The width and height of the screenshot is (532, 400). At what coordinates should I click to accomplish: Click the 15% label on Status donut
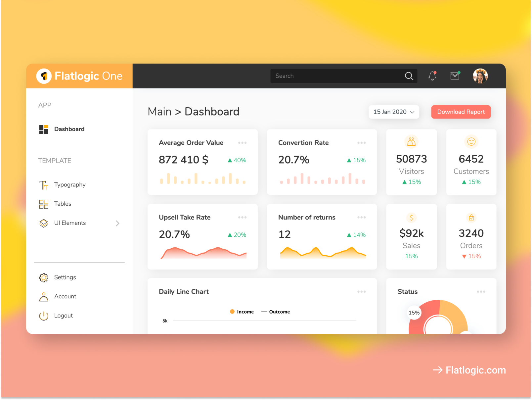point(414,313)
